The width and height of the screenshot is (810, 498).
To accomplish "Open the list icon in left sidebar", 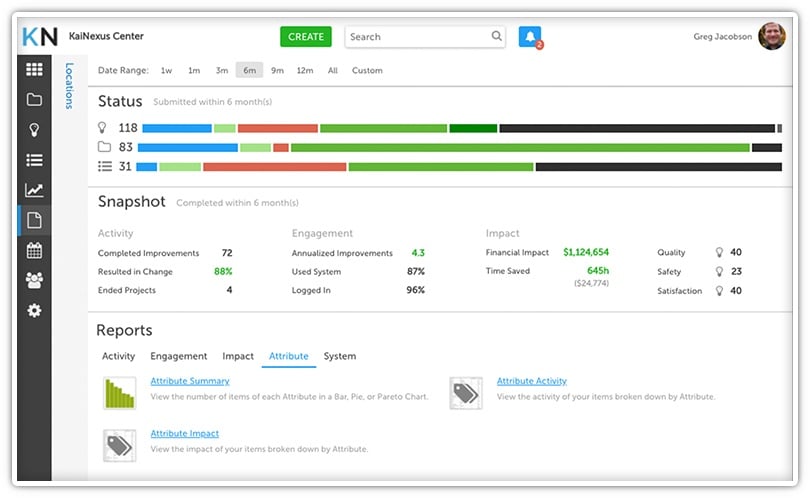I will click(x=34, y=160).
